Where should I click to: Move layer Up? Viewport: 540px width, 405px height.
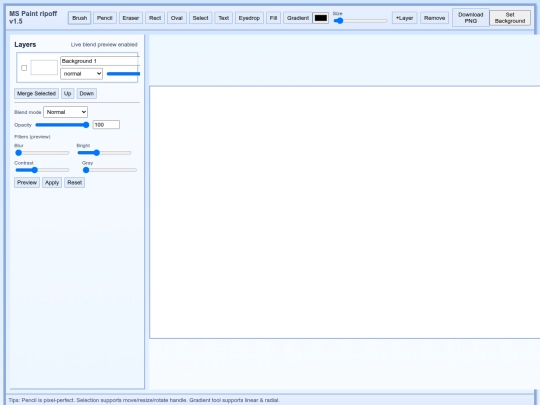point(68,94)
